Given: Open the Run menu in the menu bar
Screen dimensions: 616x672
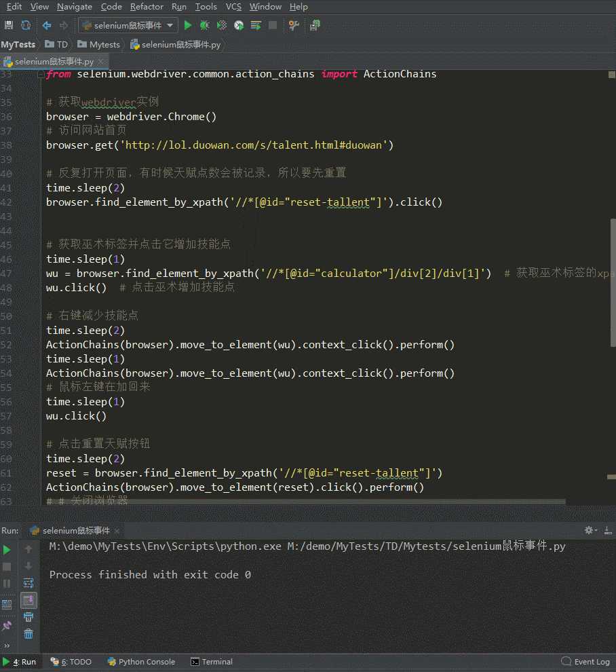Looking at the screenshot, I should 178,6.
